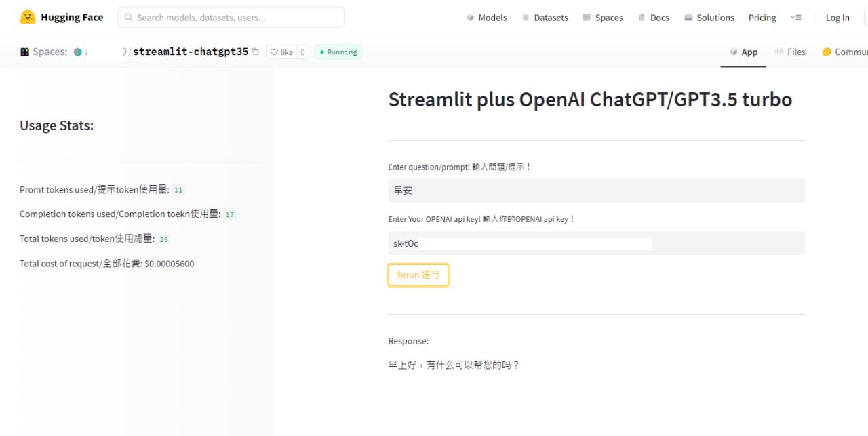868x436 pixels.
Task: Click the Response: label
Action: pyautogui.click(x=408, y=341)
